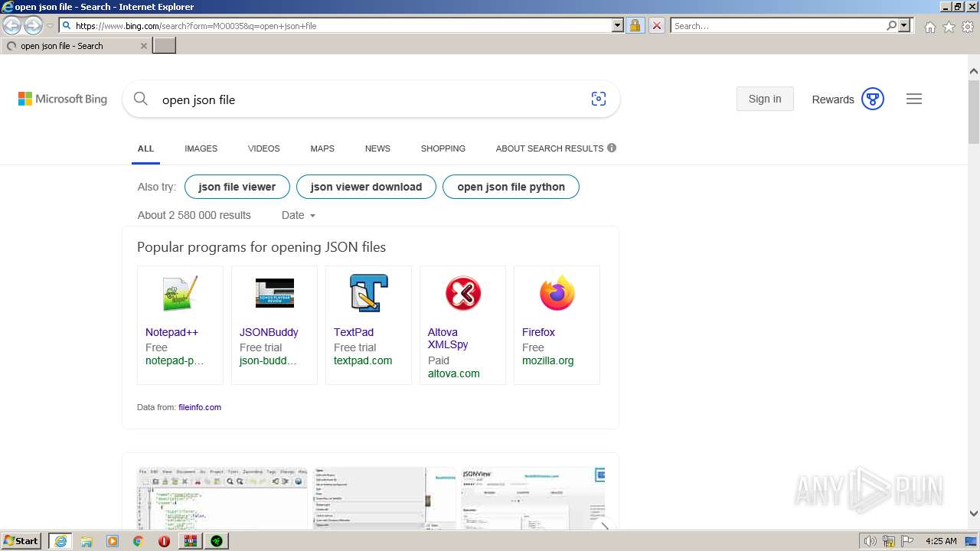980x551 pixels.
Task: Expand the search provider dropdown arrow
Action: point(904,25)
